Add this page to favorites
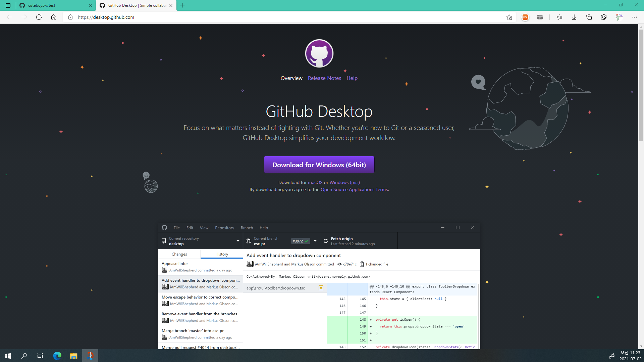Image resolution: width=644 pixels, height=362 pixels. point(509,17)
